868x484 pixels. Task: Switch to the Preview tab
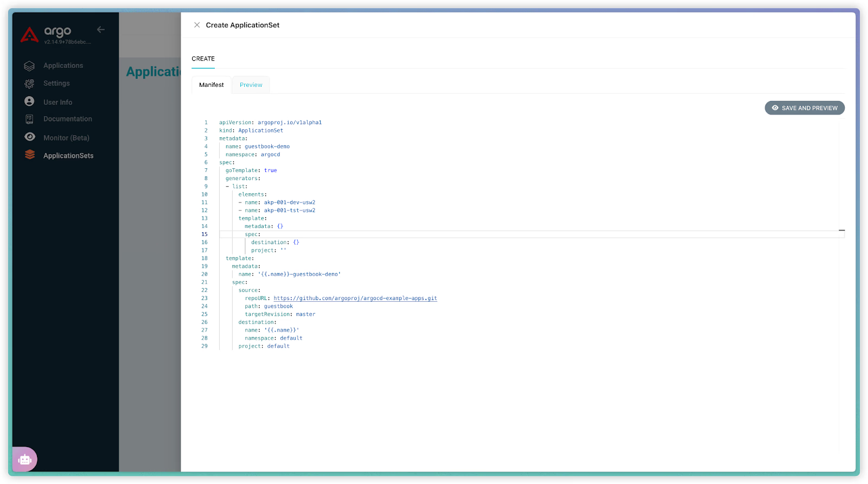coord(251,85)
